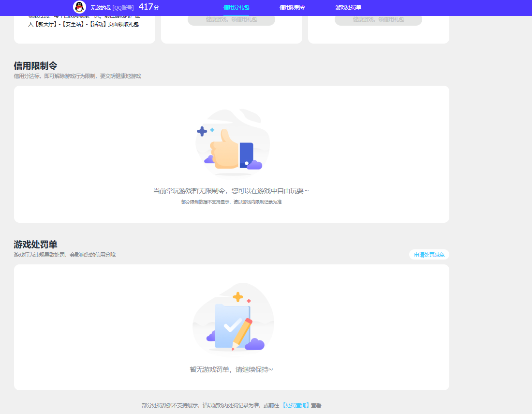Click the 申请处罚减免 button
The image size is (532, 414).
429,254
